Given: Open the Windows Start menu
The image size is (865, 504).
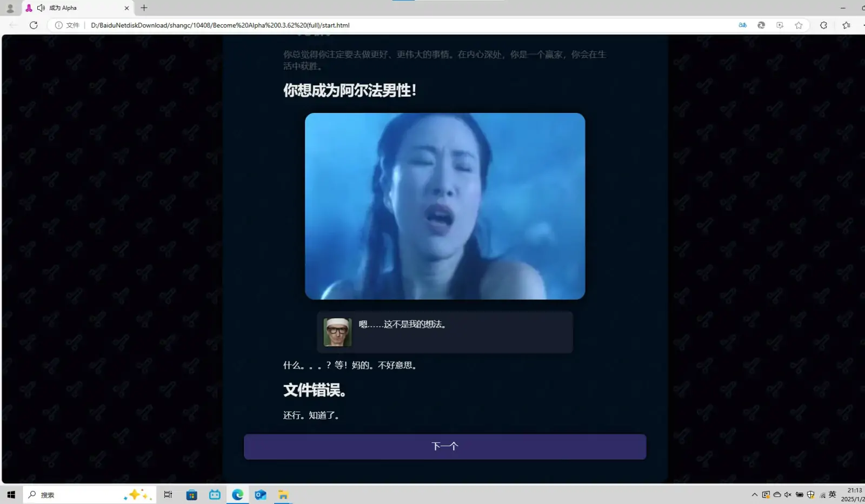Looking at the screenshot, I should pos(10,494).
